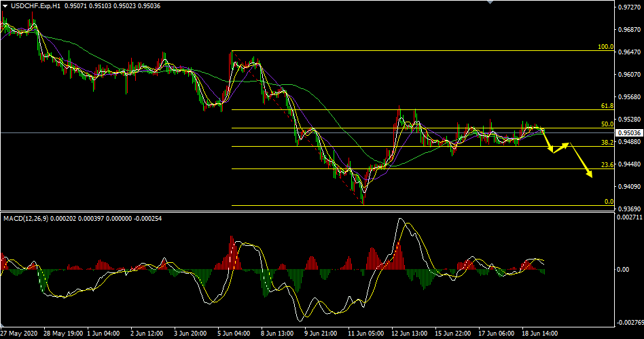The width and height of the screenshot is (644, 339).
Task: Click price axis value 0.95680
Action: point(630,97)
